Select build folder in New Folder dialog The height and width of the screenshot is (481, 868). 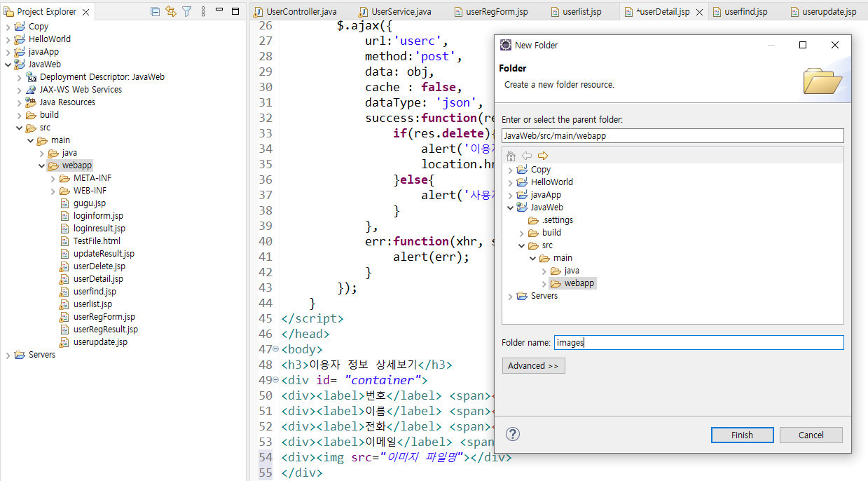[x=551, y=233]
